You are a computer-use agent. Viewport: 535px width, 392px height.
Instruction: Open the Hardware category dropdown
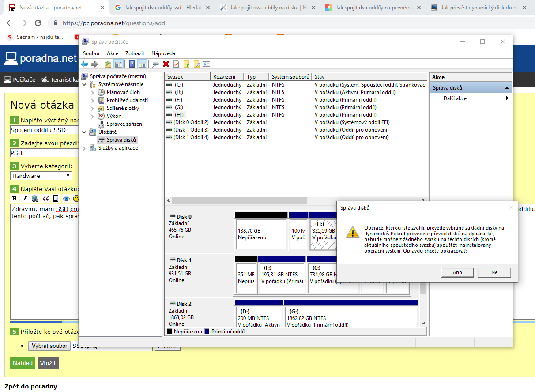tap(41, 176)
